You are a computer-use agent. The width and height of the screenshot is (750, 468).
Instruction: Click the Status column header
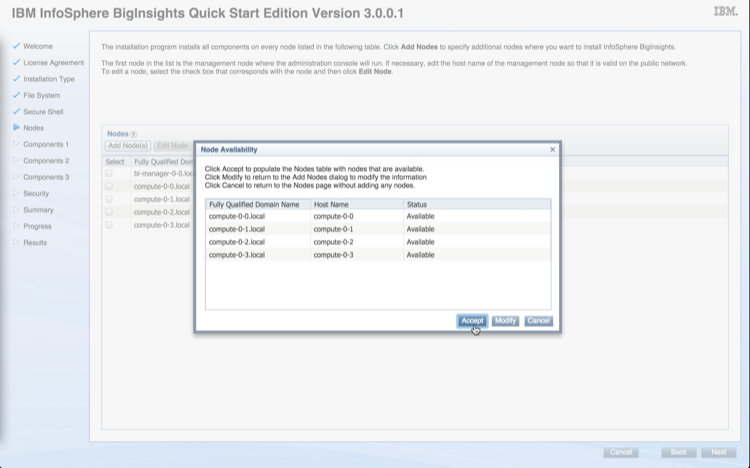coord(477,204)
